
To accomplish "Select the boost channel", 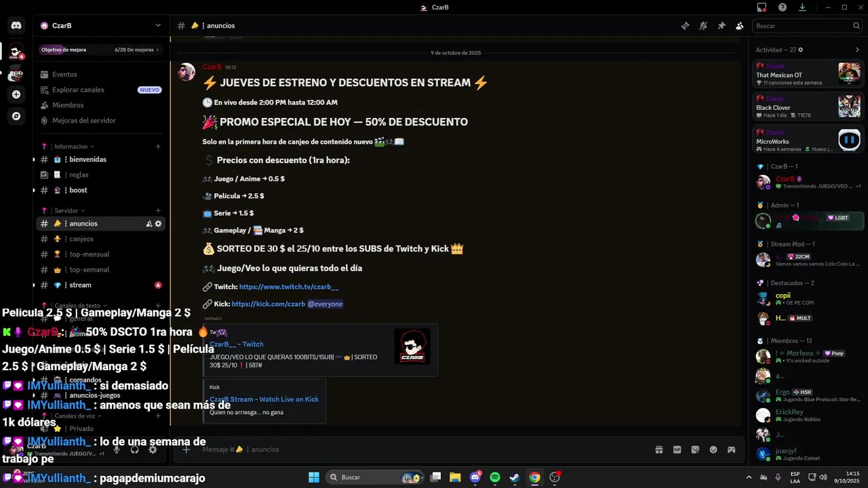I will [x=101, y=190].
